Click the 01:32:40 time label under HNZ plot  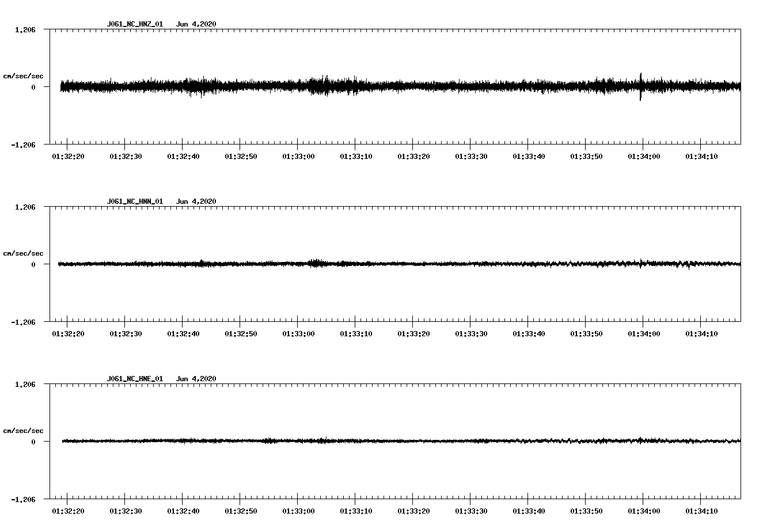pyautogui.click(x=183, y=157)
